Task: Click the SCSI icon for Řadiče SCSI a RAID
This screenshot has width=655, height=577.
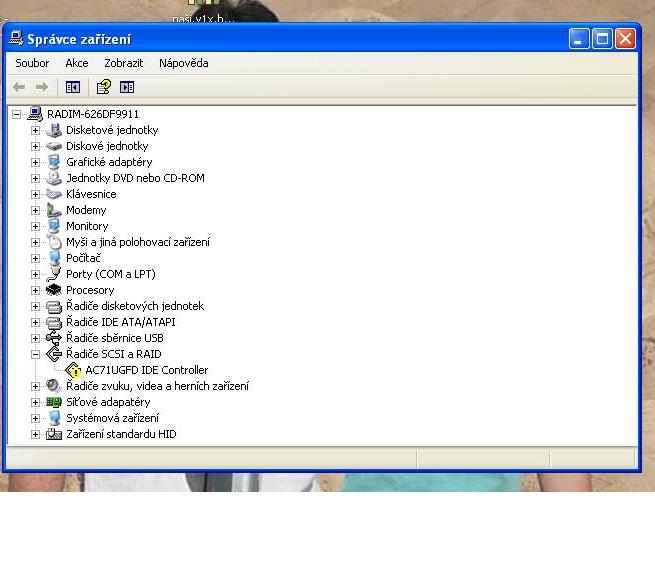Action: 54,354
